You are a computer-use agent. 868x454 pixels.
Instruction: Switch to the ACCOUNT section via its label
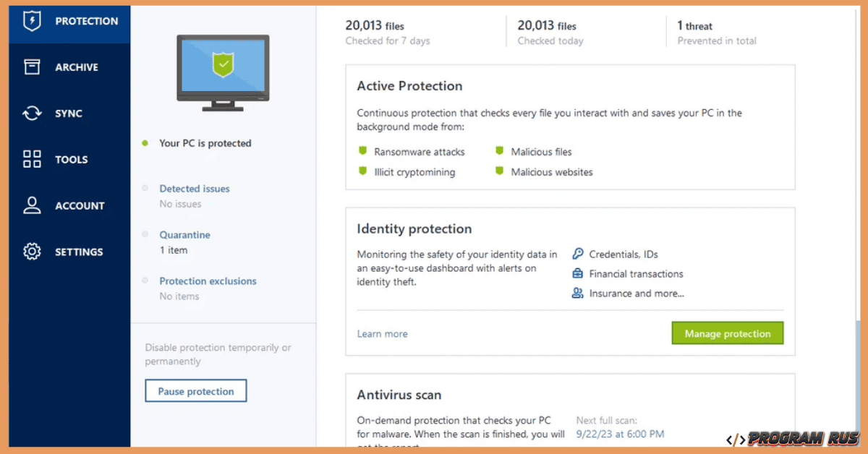[80, 205]
